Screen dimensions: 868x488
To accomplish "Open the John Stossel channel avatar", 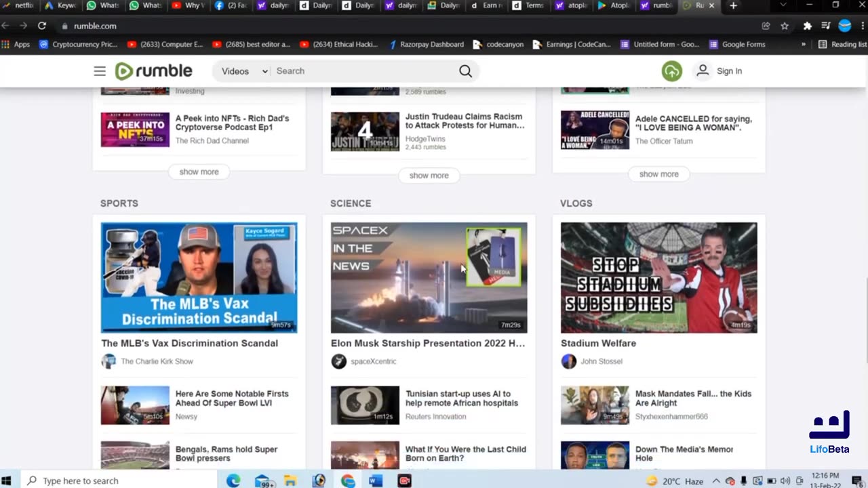I will (568, 361).
